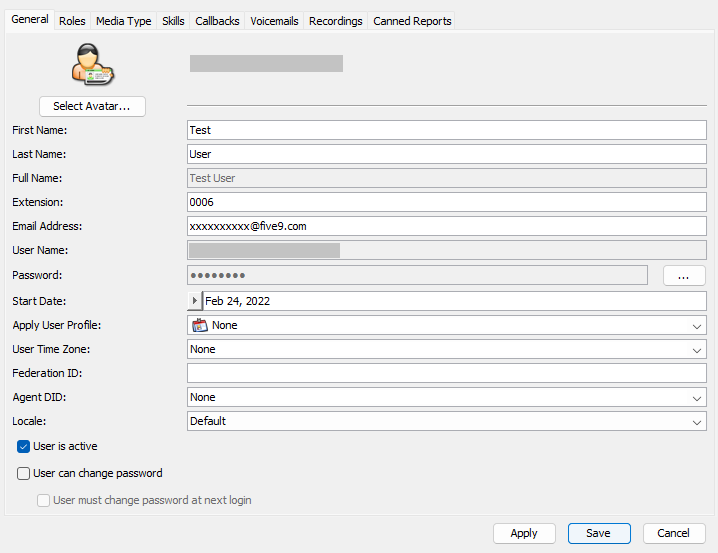Click the Password field
The width and height of the screenshot is (718, 553).
click(x=417, y=275)
